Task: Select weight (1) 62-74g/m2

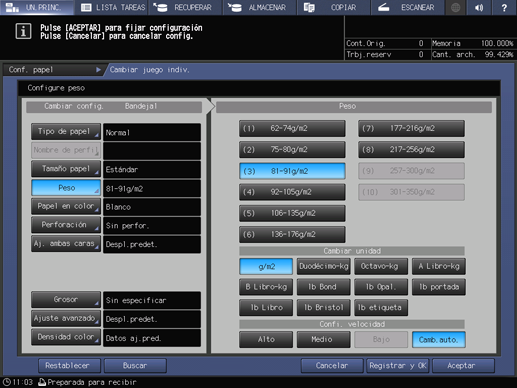Action: (x=292, y=129)
